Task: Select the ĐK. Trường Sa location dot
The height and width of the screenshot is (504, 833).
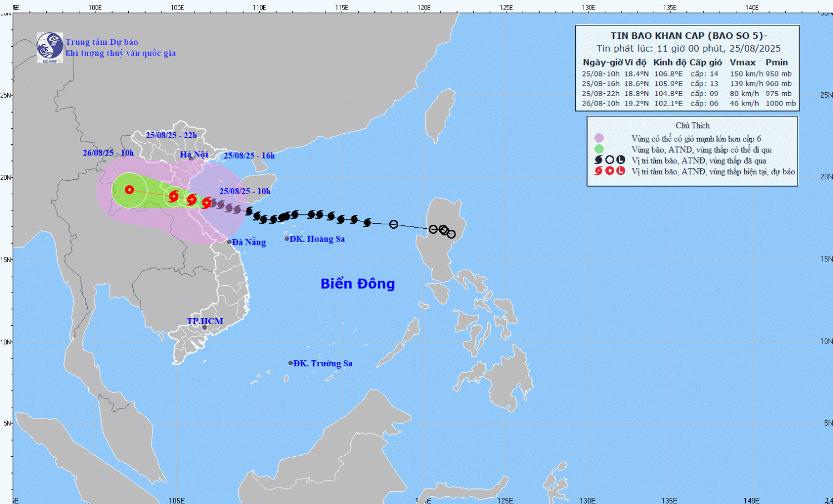Action: click(x=290, y=363)
